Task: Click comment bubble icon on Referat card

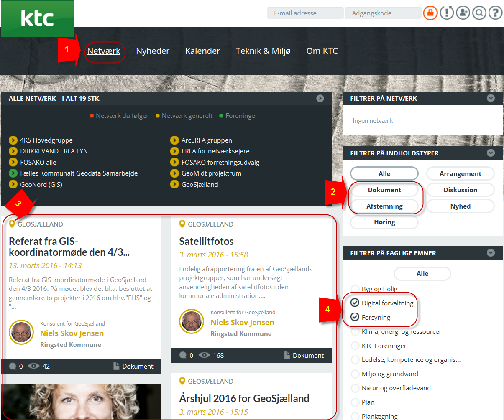Action: [x=13, y=366]
